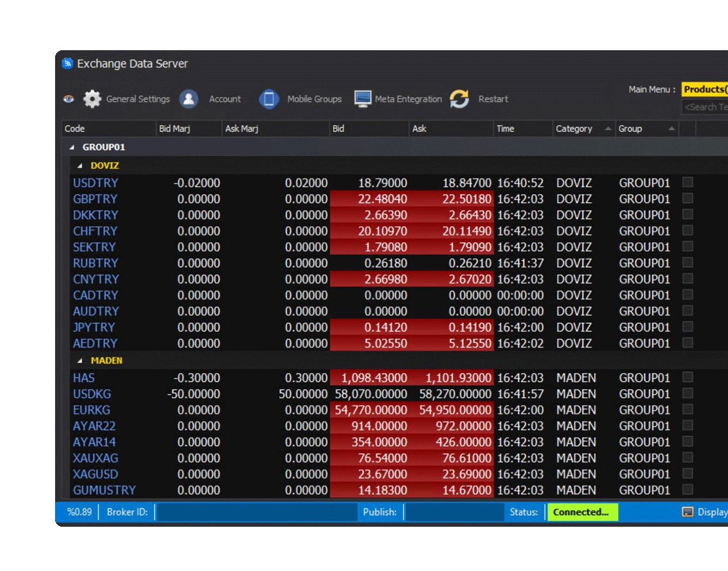
Task: Select the GBPTRY product code
Action: point(95,199)
